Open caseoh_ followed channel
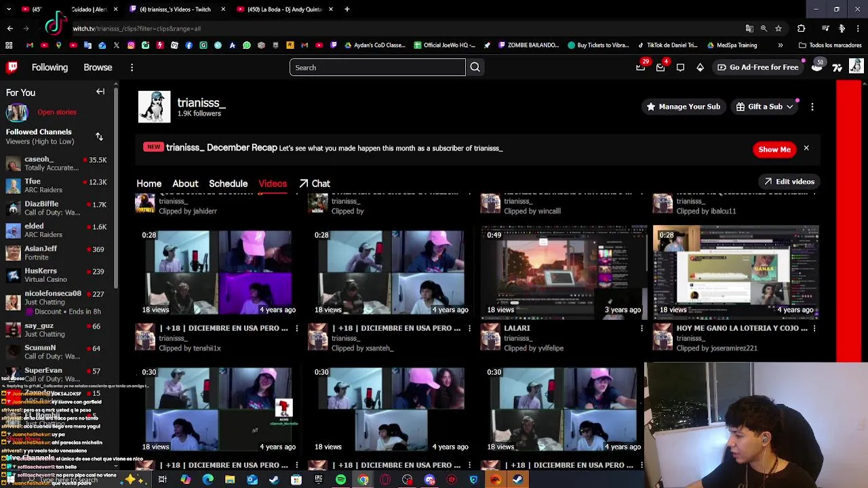The height and width of the screenshot is (488, 868). (56, 163)
